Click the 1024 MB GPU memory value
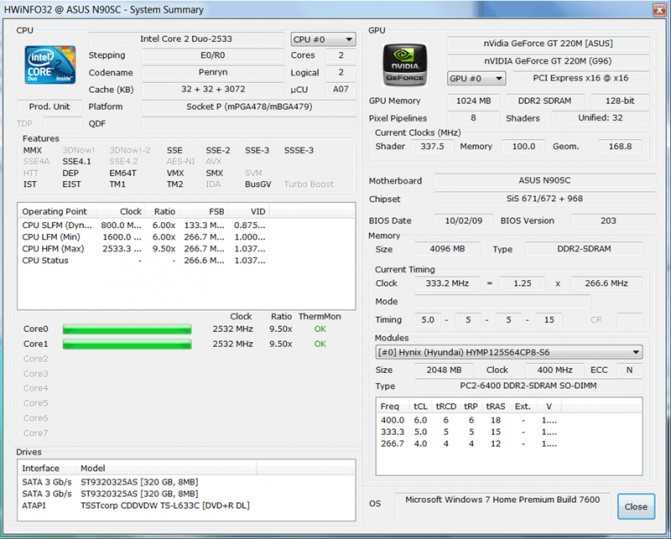The width and height of the screenshot is (671, 539). point(473,101)
